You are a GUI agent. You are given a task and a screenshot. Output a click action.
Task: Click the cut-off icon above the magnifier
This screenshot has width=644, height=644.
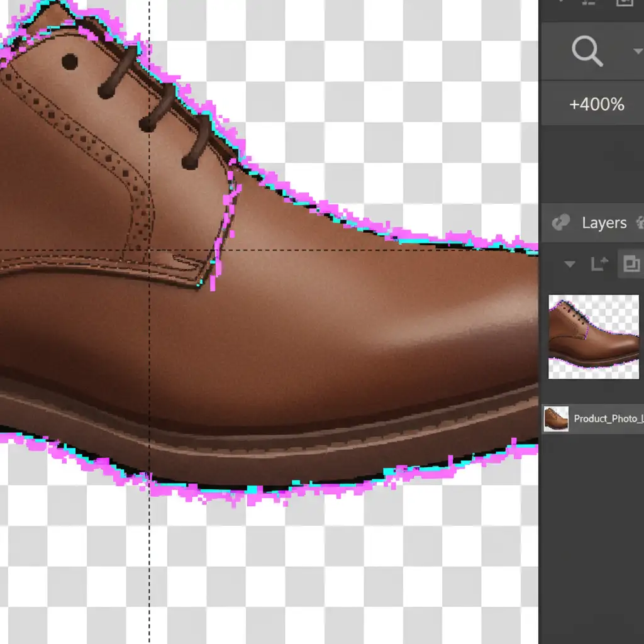coord(588,3)
